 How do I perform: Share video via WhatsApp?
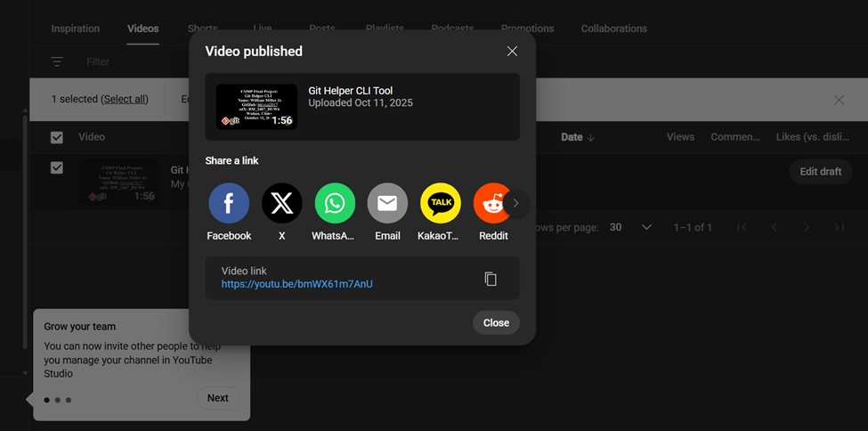coord(335,203)
